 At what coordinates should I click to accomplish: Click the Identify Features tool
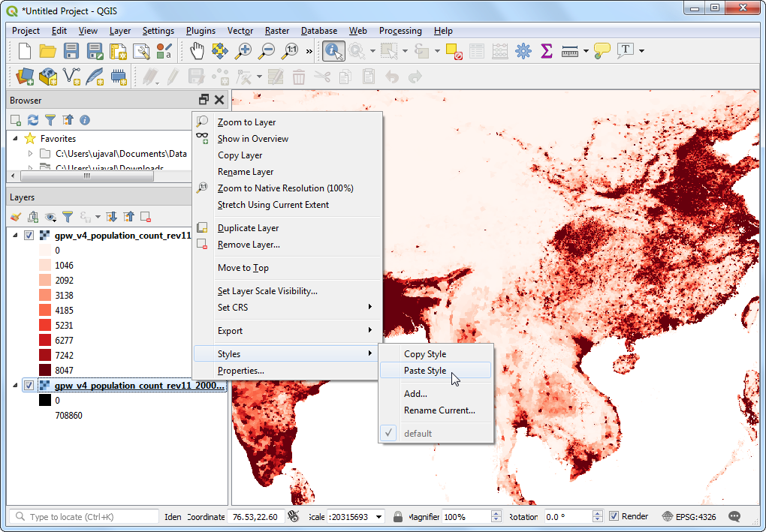pyautogui.click(x=333, y=51)
